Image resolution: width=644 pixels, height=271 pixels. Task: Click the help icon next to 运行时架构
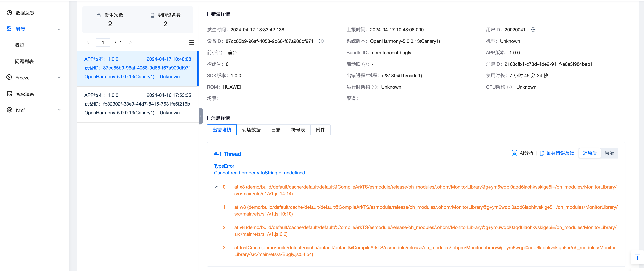coord(374,87)
